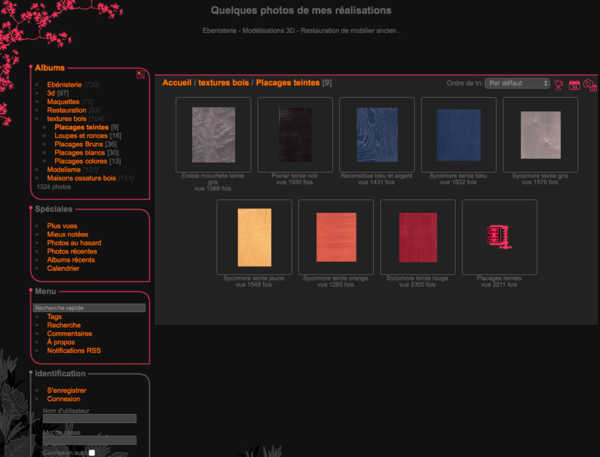Click the Recherche rapide search field

tap(89, 308)
